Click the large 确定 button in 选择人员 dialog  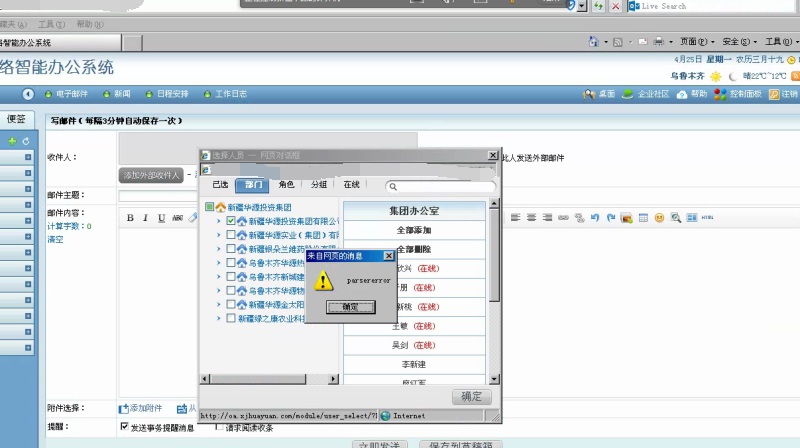(x=471, y=396)
